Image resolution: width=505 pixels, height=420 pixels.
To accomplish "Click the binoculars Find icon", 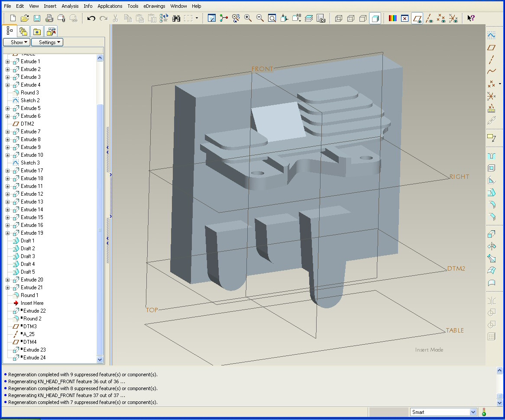I will click(176, 18).
